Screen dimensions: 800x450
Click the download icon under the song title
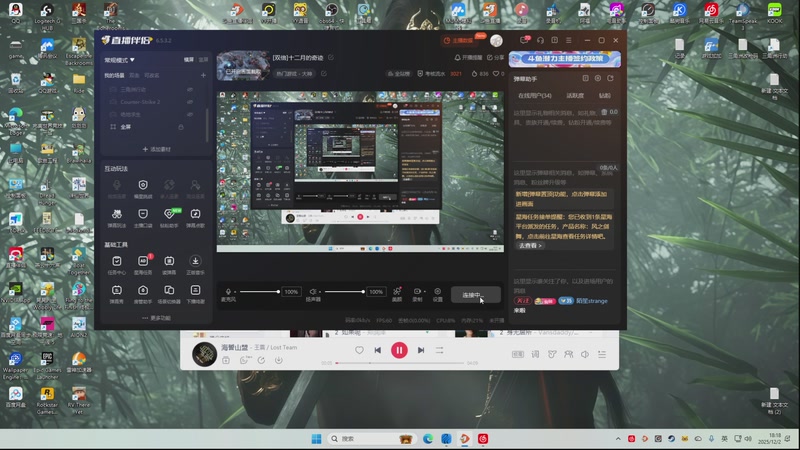[x=279, y=360]
